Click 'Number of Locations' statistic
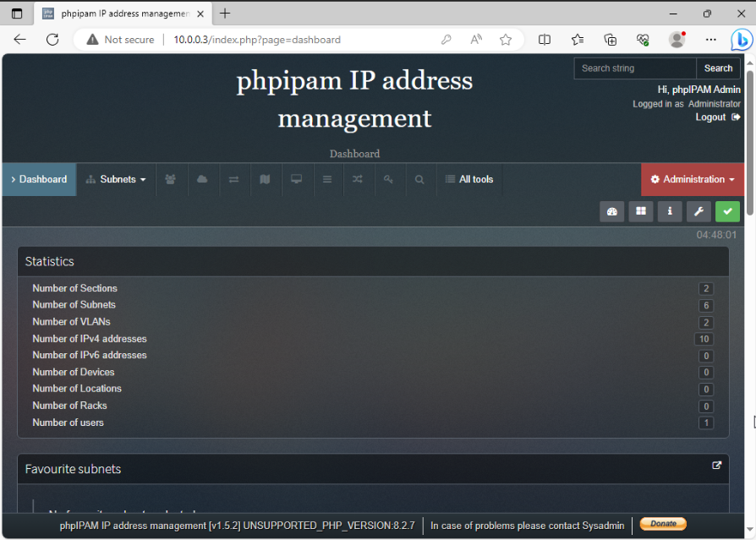This screenshot has width=756, height=540. pyautogui.click(x=77, y=389)
